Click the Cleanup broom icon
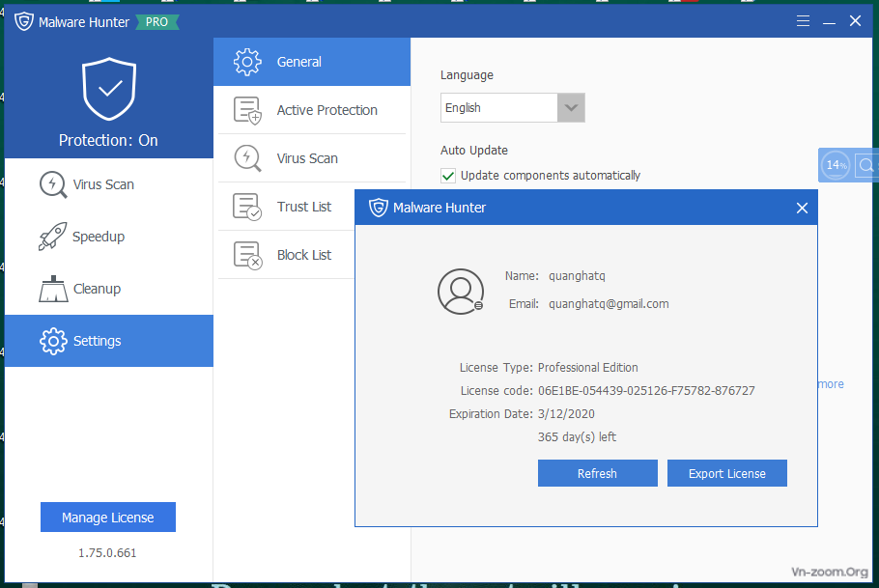 coord(52,289)
